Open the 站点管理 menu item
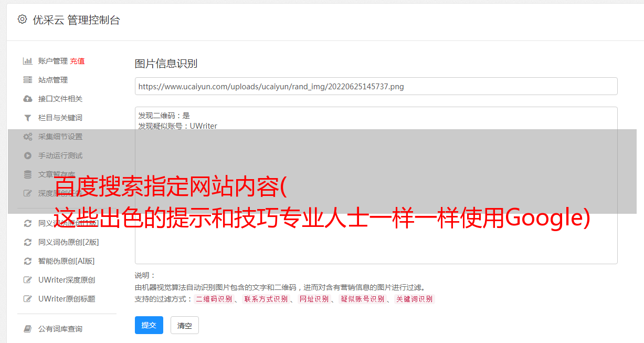The width and height of the screenshot is (644, 343). pos(53,80)
